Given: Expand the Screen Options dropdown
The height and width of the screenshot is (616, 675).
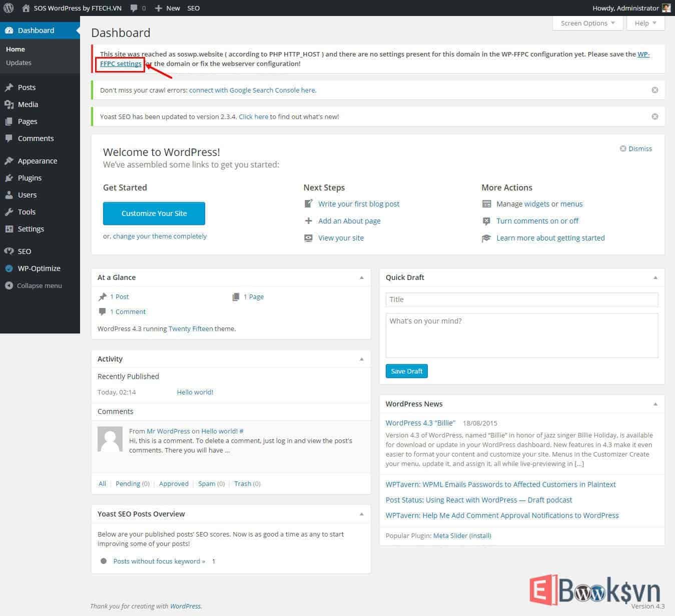Looking at the screenshot, I should 587,23.
